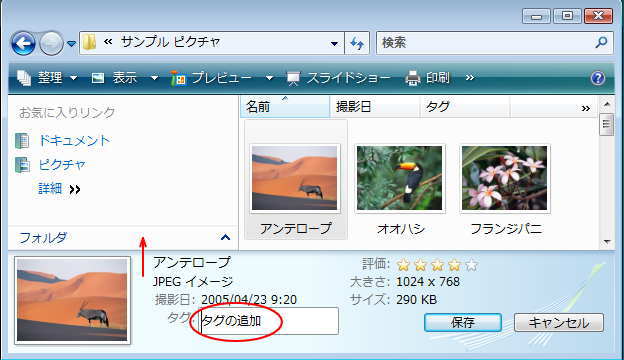Open the recent pages dropdown arrow beside Forward
624x360 pixels.
(x=71, y=43)
